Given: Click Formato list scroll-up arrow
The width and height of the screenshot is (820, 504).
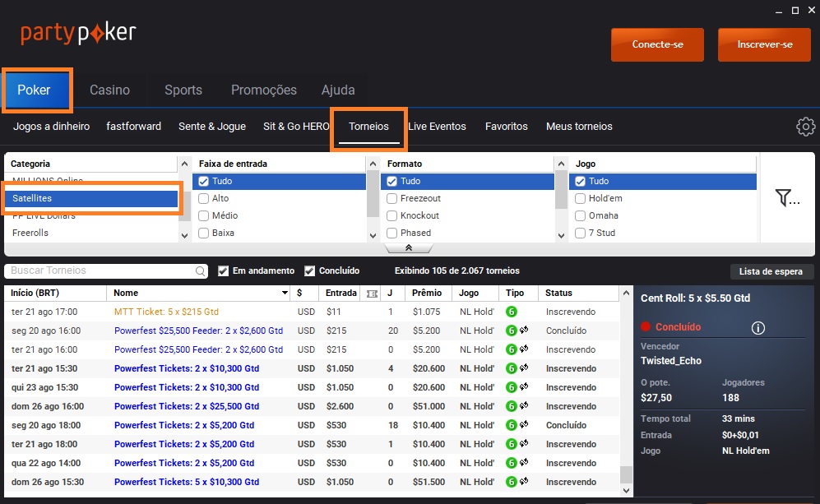Looking at the screenshot, I should [x=561, y=164].
